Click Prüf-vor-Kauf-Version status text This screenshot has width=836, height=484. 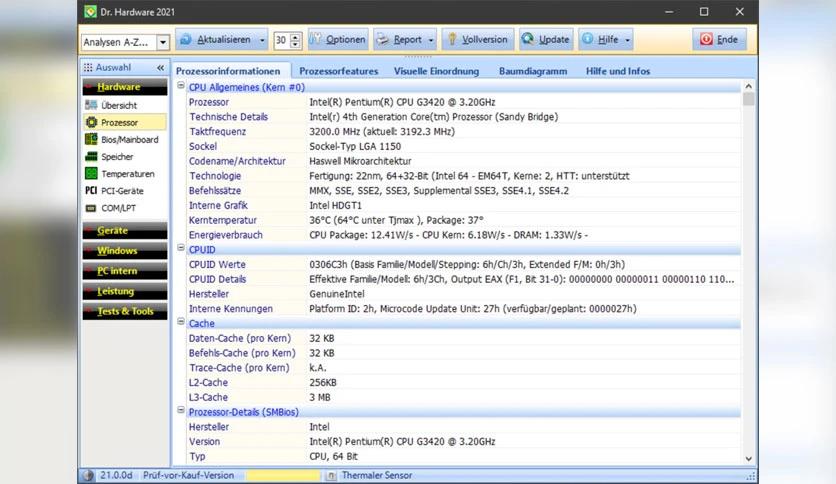click(188, 475)
